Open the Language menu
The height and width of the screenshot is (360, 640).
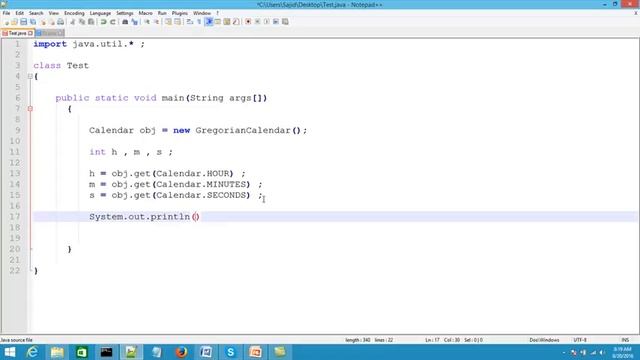pyautogui.click(x=100, y=13)
